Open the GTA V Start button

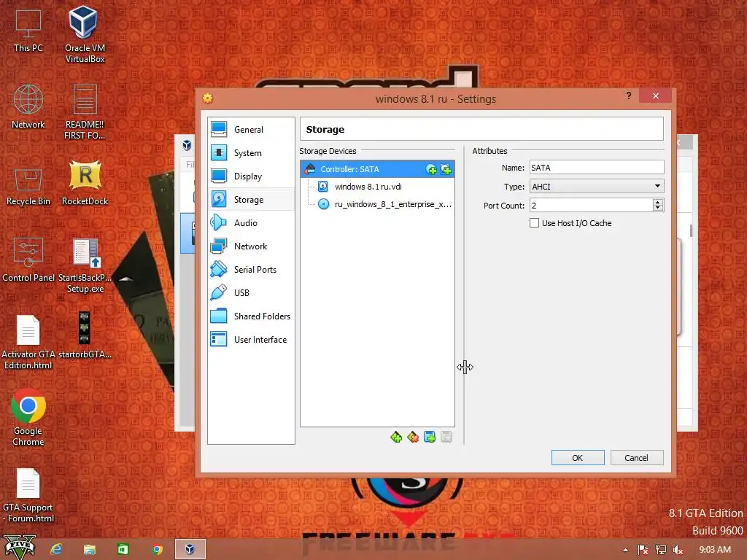20,548
